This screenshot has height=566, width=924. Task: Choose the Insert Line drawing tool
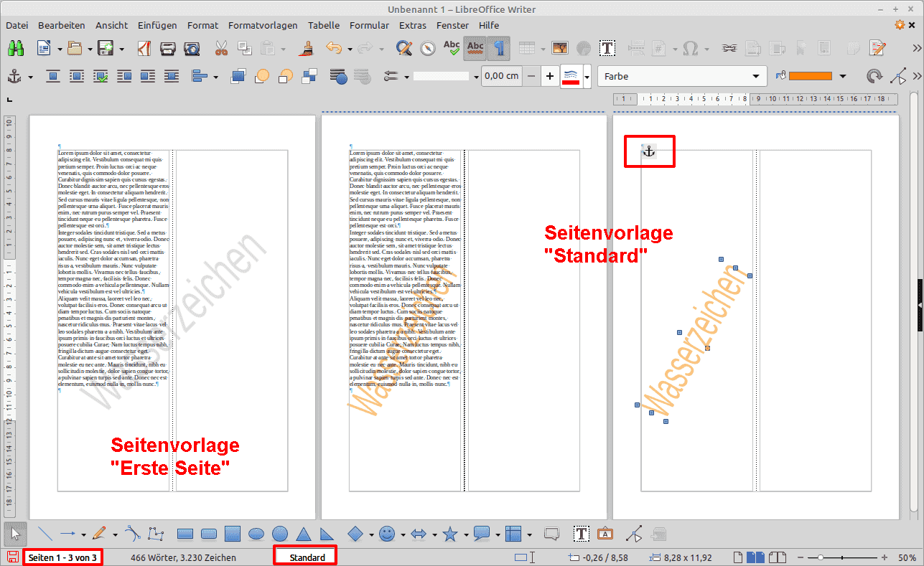45,534
